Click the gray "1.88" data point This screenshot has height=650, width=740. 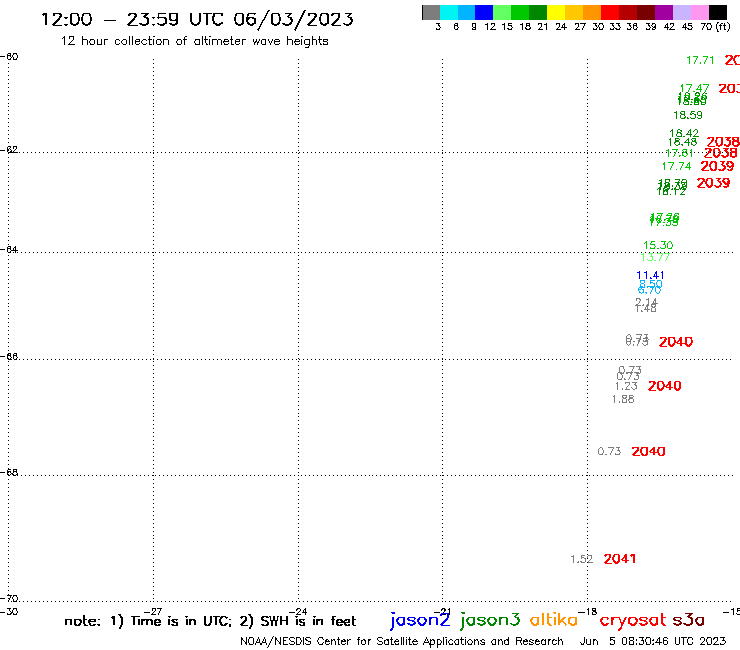click(x=623, y=399)
